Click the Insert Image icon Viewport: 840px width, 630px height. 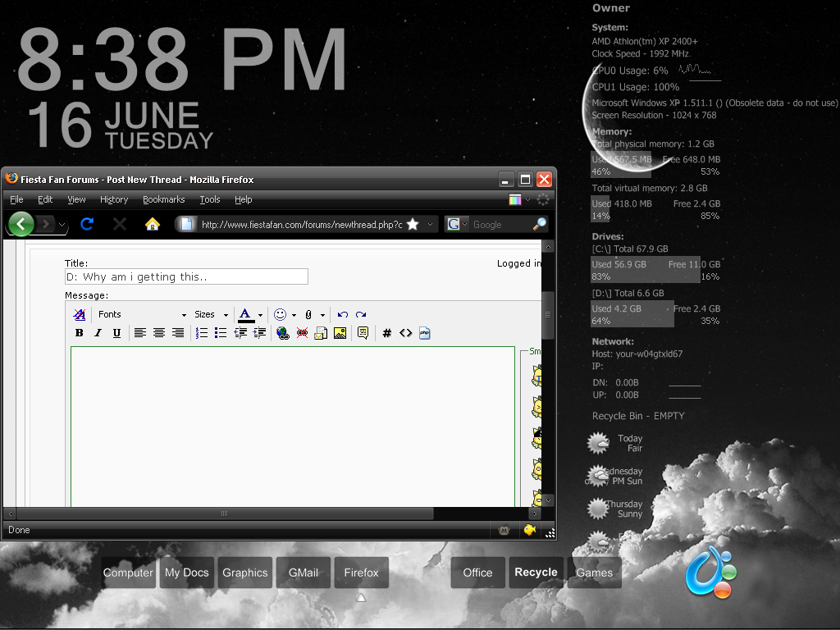pos(340,333)
